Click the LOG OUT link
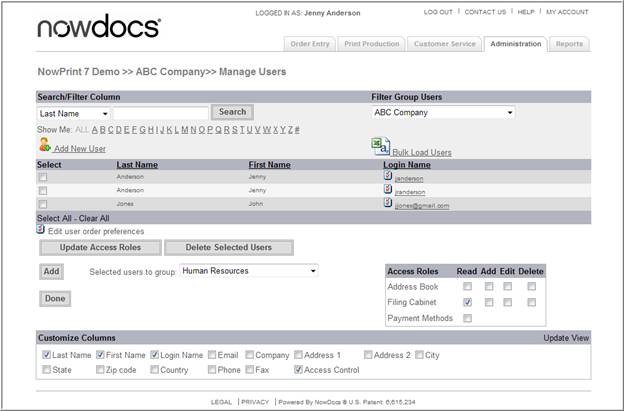This screenshot has height=411, width=624. coord(438,12)
